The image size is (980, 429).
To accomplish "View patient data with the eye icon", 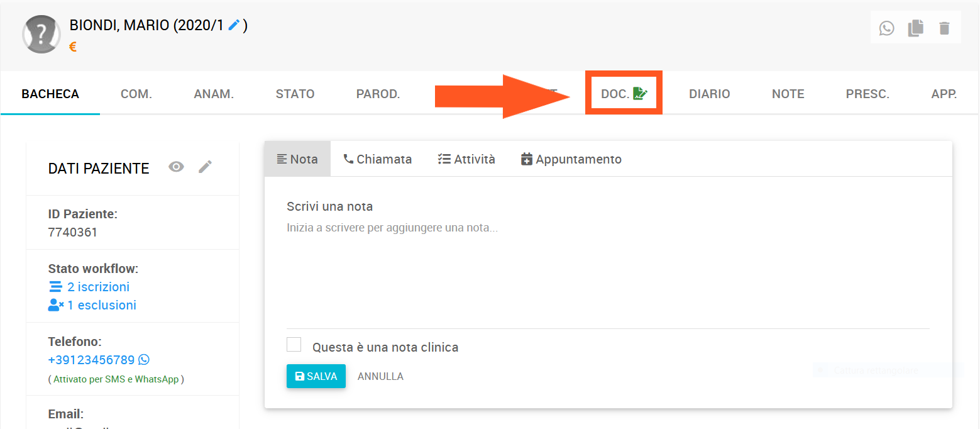I will (x=176, y=167).
